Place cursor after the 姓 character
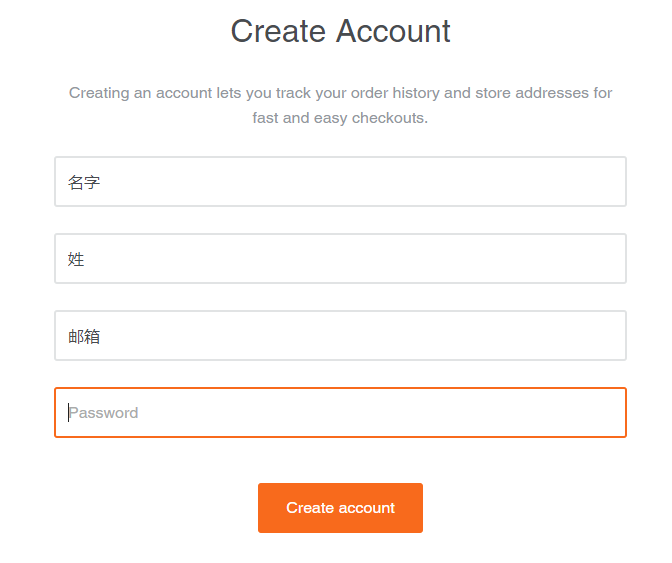The image size is (672, 563). pyautogui.click(x=85, y=260)
